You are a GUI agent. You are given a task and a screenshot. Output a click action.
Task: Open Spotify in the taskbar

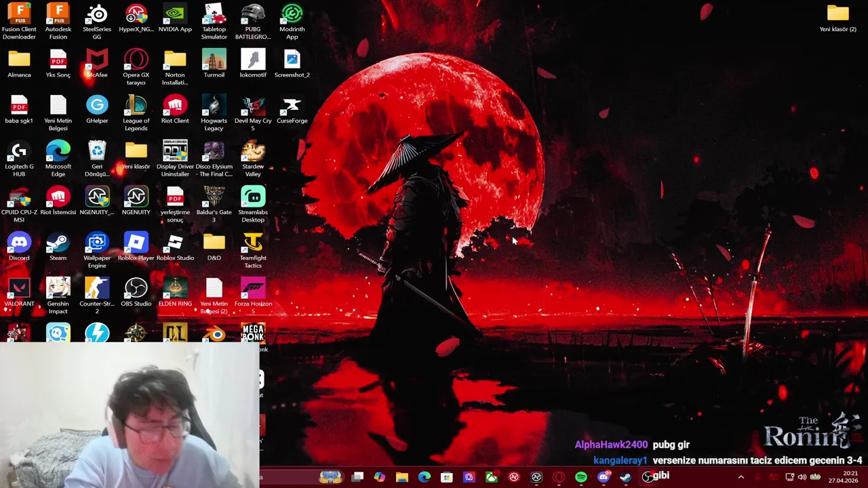click(581, 477)
